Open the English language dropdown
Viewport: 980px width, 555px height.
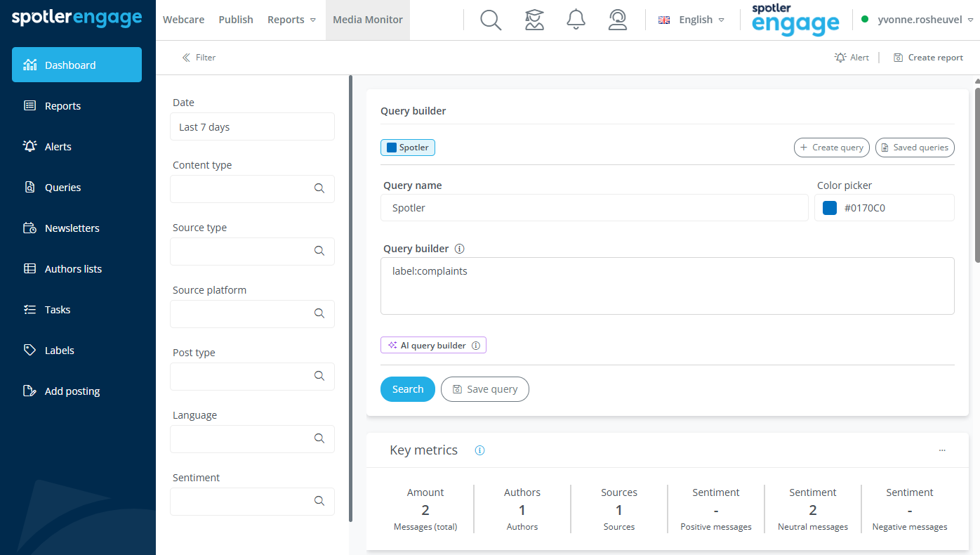[691, 20]
